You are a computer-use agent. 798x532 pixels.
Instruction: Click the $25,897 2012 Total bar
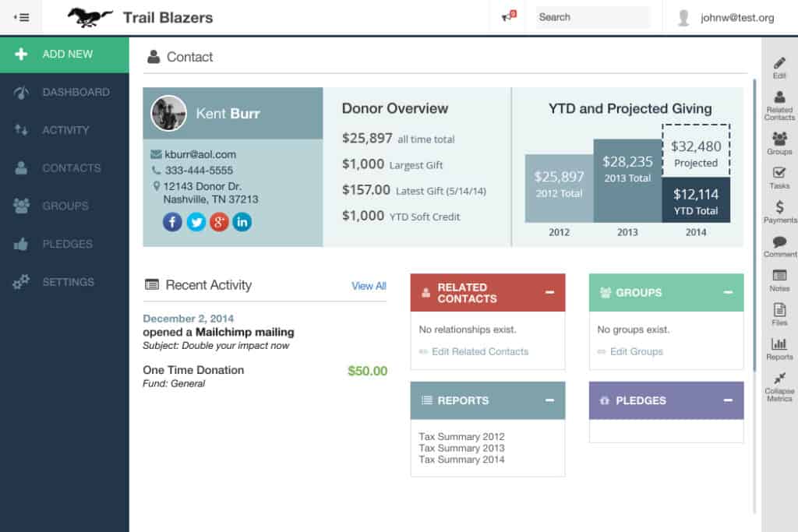[x=559, y=188]
